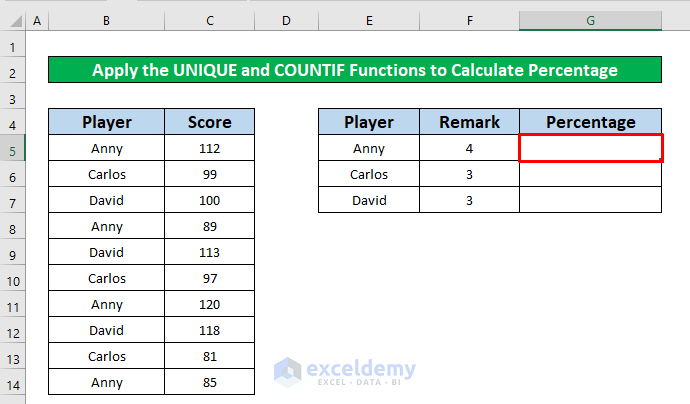Click the Percentage cell for David

tap(590, 200)
